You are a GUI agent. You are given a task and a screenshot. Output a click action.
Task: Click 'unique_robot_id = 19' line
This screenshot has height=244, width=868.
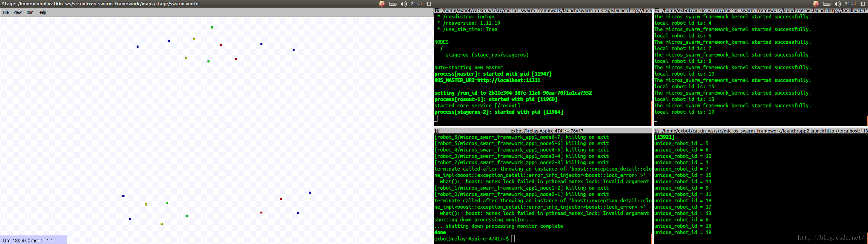tap(683, 233)
